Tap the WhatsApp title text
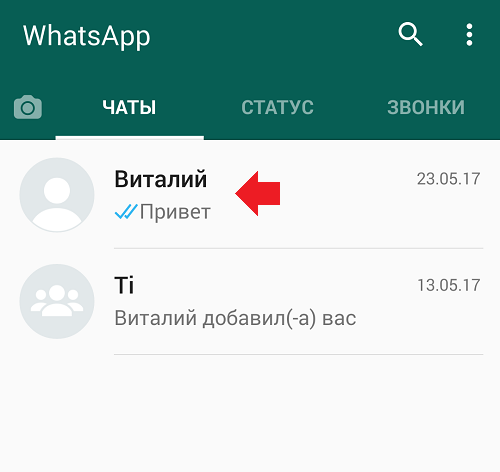The width and height of the screenshot is (500, 472). coord(87,36)
